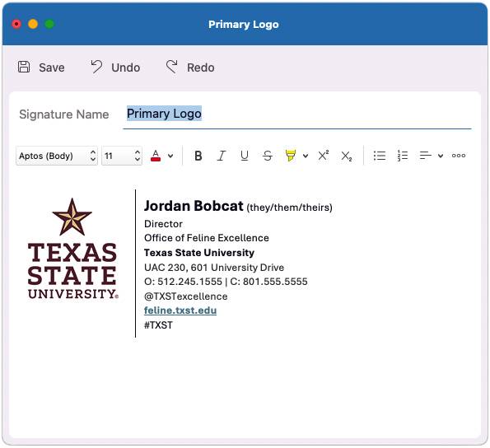
Task: Toggle italic formatting
Action: point(222,156)
